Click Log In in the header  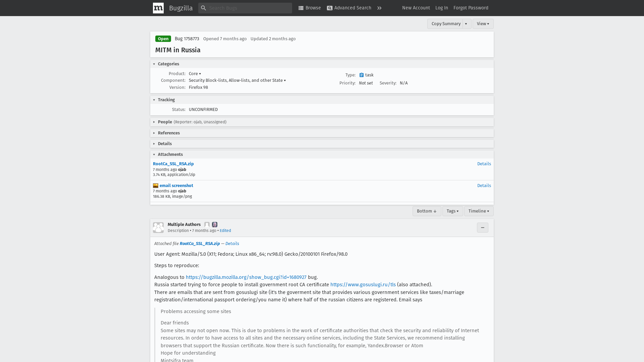pos(442,8)
